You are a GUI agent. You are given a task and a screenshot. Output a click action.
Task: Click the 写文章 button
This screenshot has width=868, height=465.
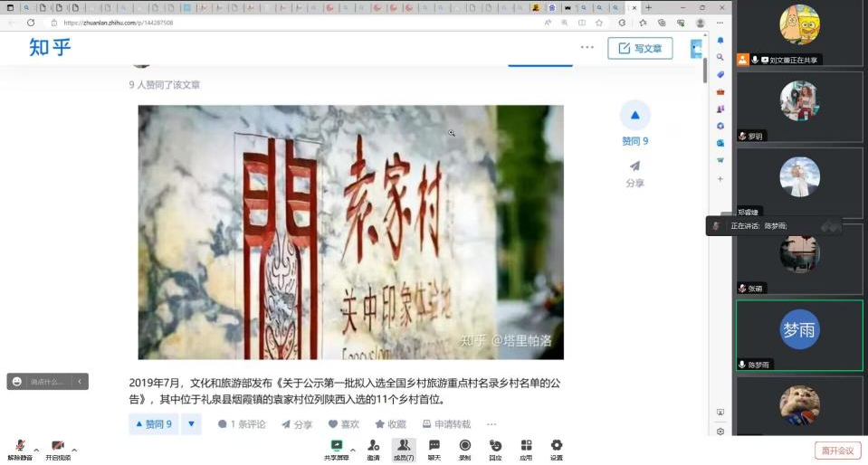[640, 49]
